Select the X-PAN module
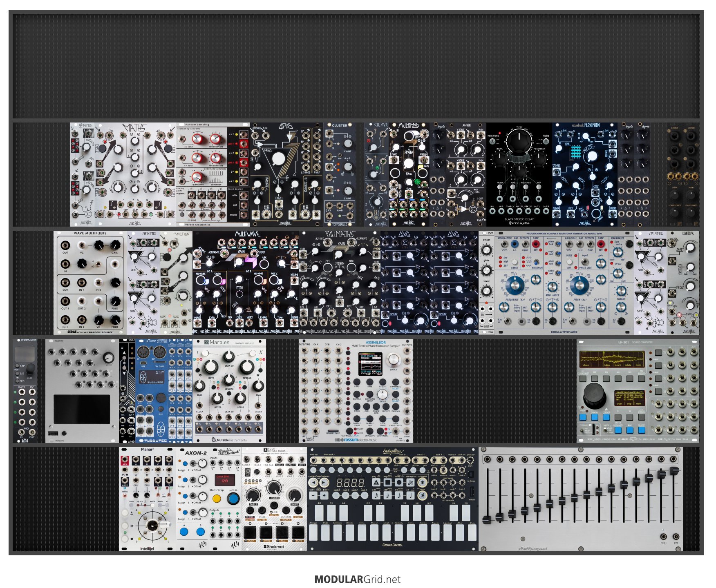Viewport: 716px width, 588px height. pyautogui.click(x=466, y=174)
